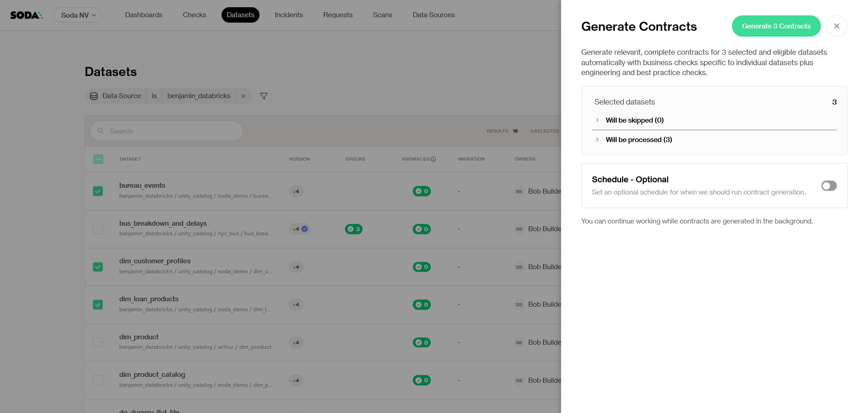868x413 pixels.
Task: Toggle the select-all datasets header checkbox
Action: (x=98, y=159)
